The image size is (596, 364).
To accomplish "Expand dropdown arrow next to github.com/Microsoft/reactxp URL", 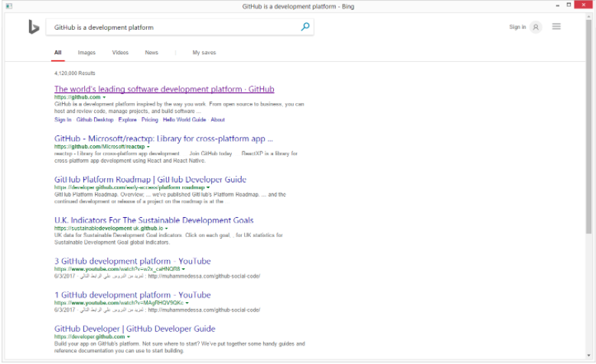I will 148,147.
